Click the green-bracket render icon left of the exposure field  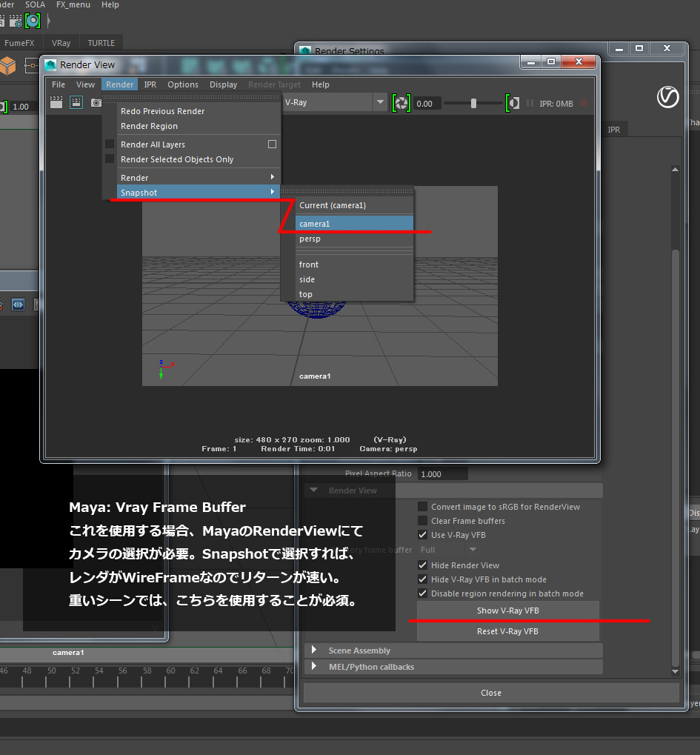click(x=401, y=103)
